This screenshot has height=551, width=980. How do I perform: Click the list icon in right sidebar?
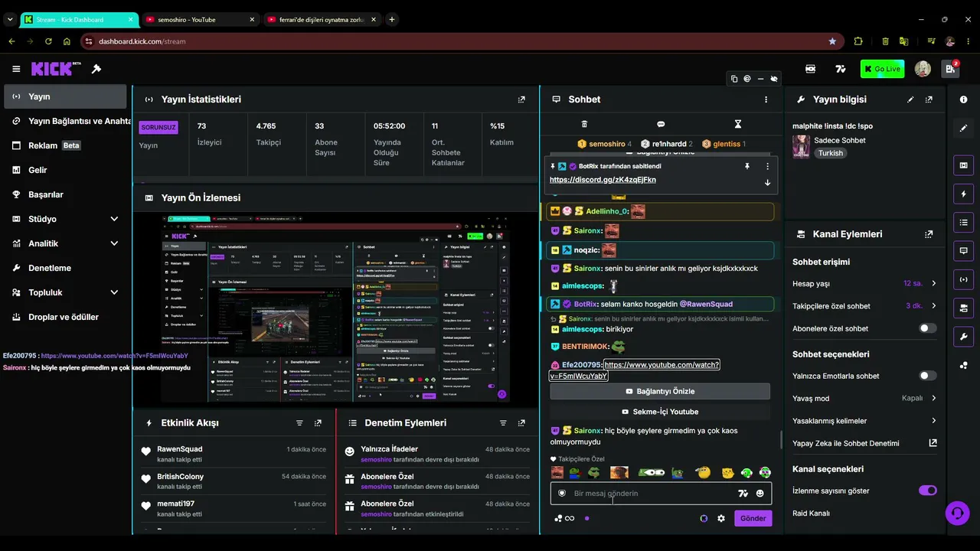pyautogui.click(x=963, y=222)
